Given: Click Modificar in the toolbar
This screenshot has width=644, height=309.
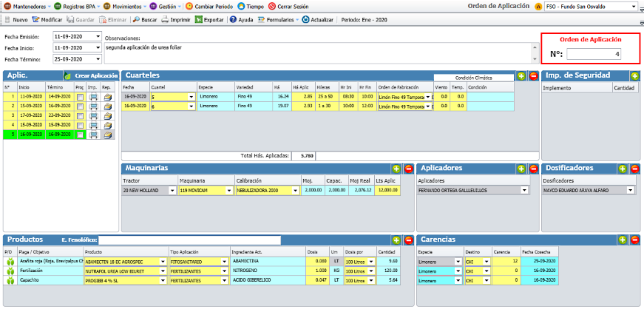Looking at the screenshot, I should point(47,20).
